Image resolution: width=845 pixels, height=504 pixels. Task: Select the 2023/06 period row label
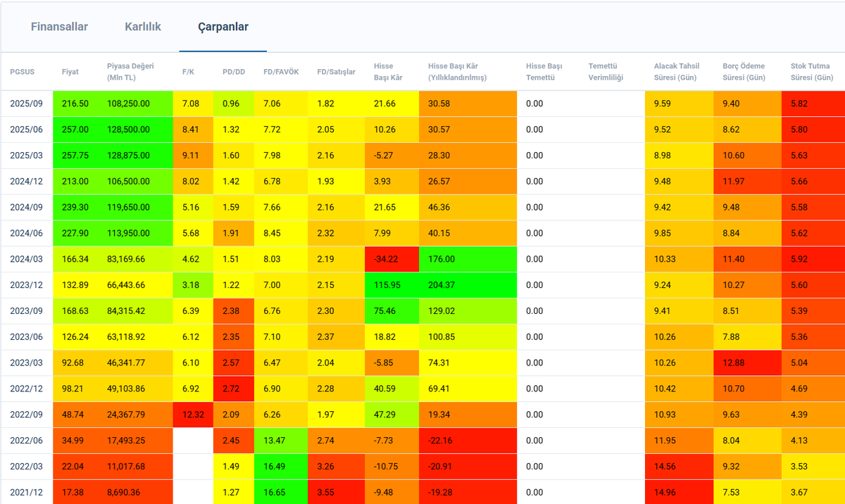coord(26,337)
